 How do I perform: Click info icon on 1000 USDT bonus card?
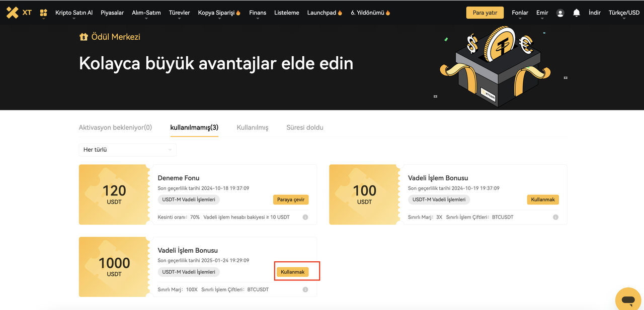pyautogui.click(x=305, y=289)
